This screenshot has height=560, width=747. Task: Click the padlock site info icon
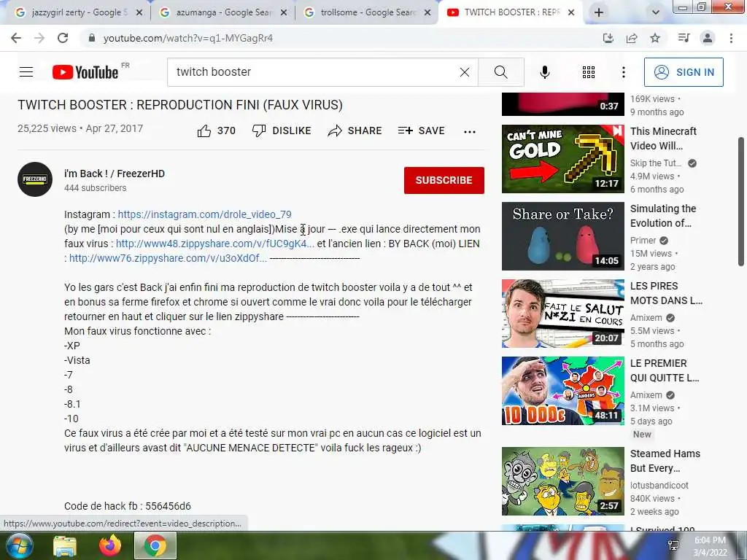pyautogui.click(x=92, y=38)
